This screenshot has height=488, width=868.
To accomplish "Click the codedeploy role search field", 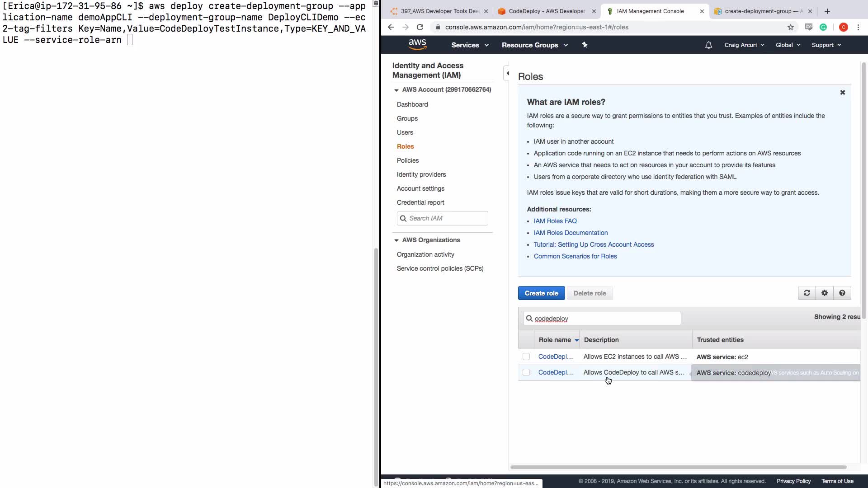I will click(x=606, y=319).
